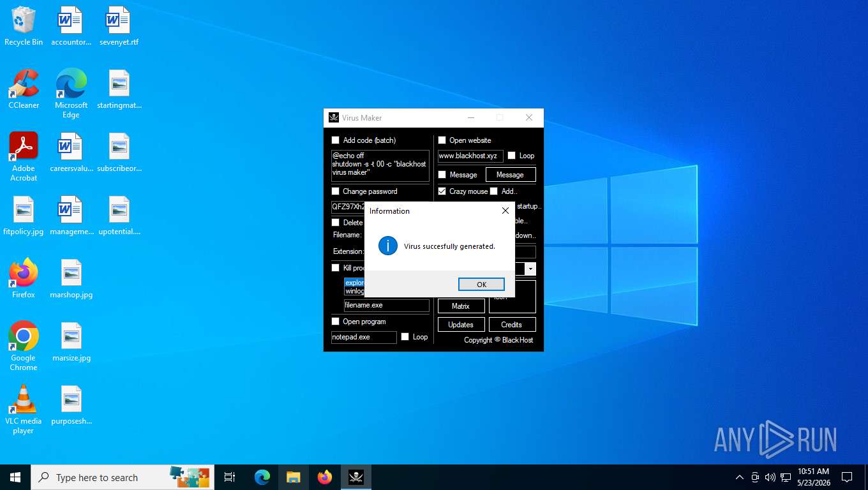The image size is (868, 490).
Task: Click the filename.exe input field
Action: (387, 306)
